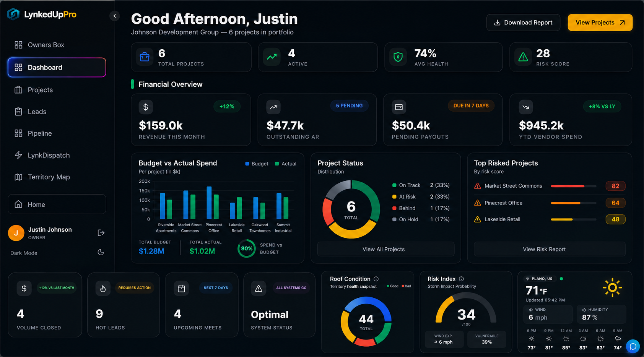The height and width of the screenshot is (357, 644).
Task: Click the Roof Condition donut chart
Action: pyautogui.click(x=366, y=321)
